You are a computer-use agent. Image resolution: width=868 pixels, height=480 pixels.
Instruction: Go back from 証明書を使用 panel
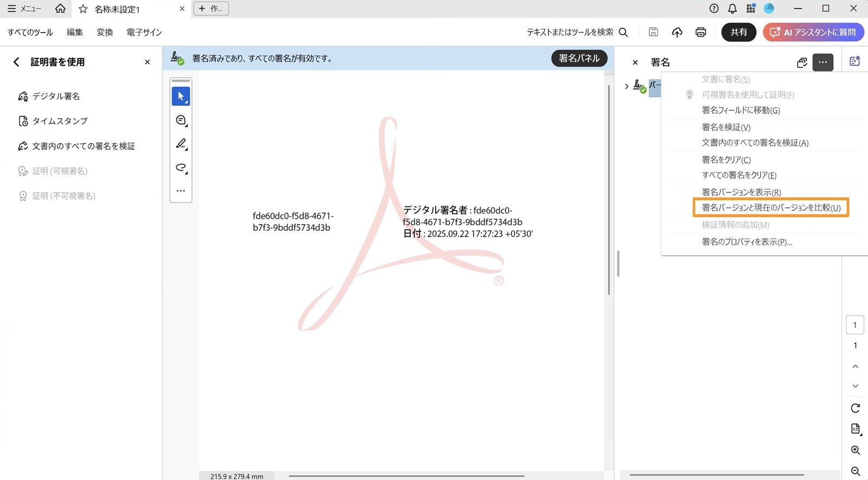pyautogui.click(x=16, y=62)
